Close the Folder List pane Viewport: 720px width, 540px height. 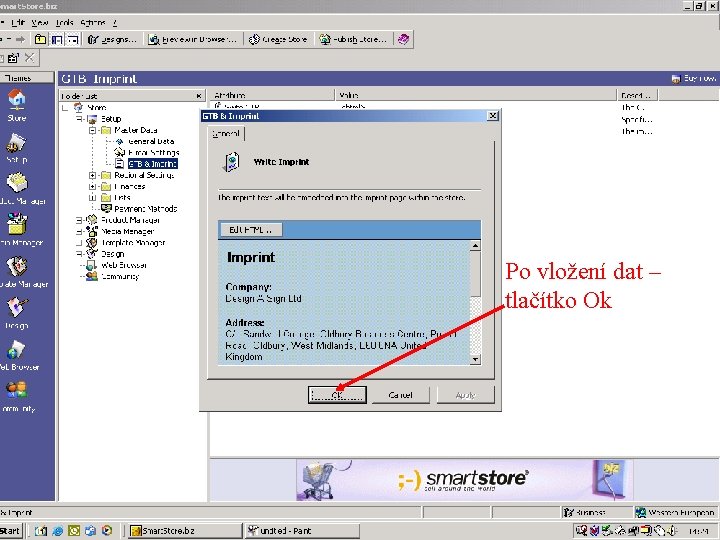point(198,96)
